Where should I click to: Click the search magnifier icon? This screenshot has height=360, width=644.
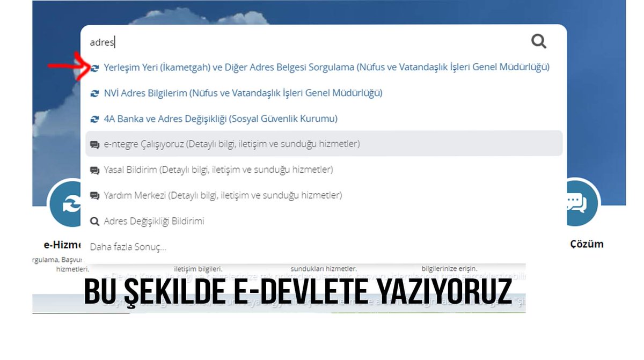538,40
